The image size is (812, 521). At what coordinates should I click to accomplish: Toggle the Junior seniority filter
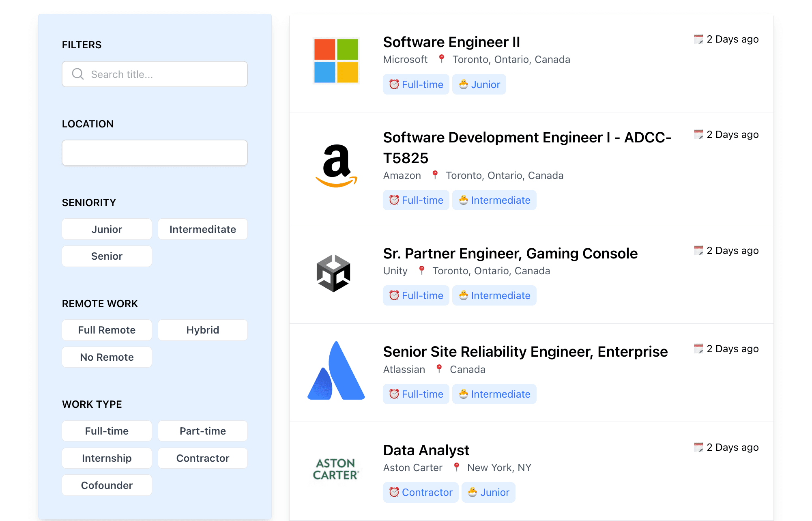point(107,229)
